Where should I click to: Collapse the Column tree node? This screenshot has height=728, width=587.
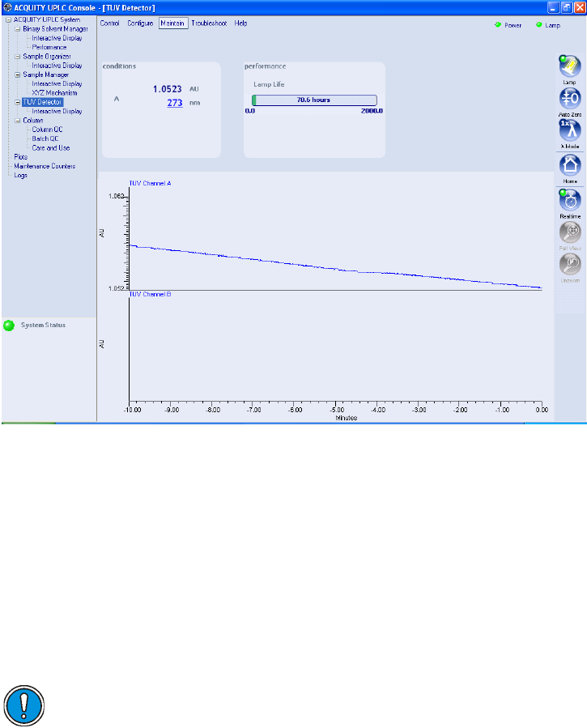[18, 121]
